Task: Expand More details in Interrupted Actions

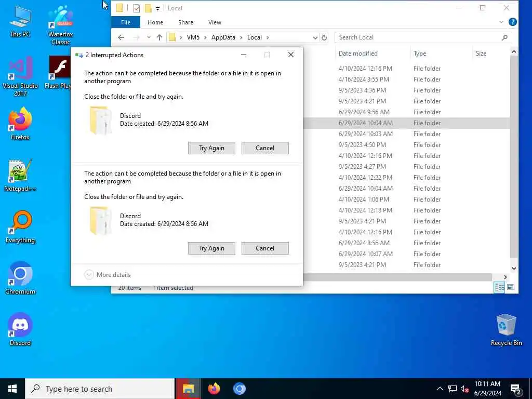Action: 107,275
